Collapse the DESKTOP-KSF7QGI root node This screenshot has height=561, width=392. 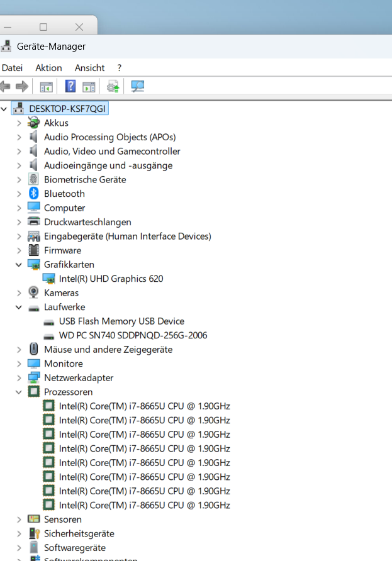point(4,108)
